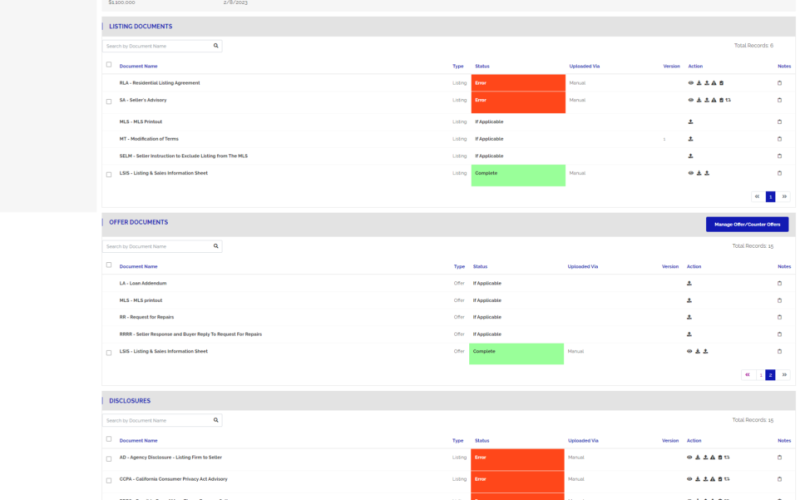Image resolution: width=800 pixels, height=500 pixels.
Task: Click delete icon in SA Seller's Advisory row
Action: pyautogui.click(x=721, y=100)
